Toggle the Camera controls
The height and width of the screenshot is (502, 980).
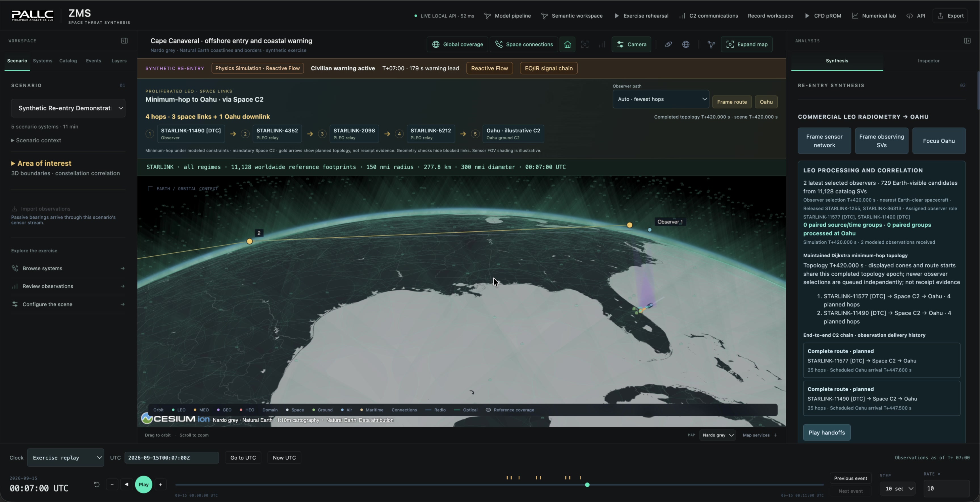coord(632,45)
